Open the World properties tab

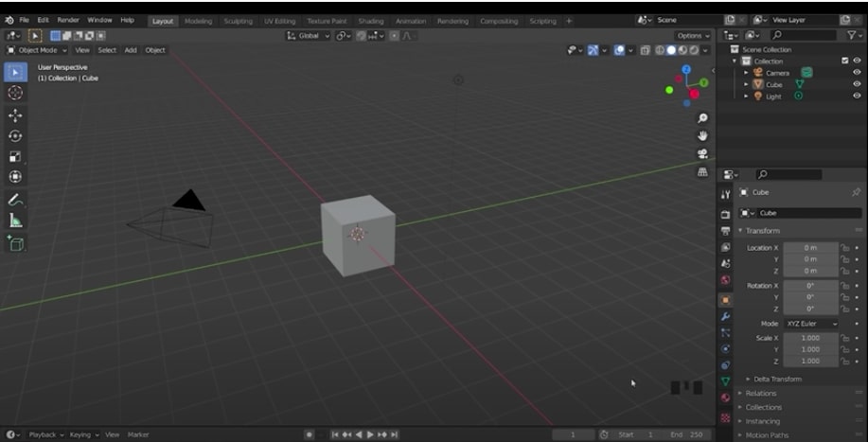(726, 280)
